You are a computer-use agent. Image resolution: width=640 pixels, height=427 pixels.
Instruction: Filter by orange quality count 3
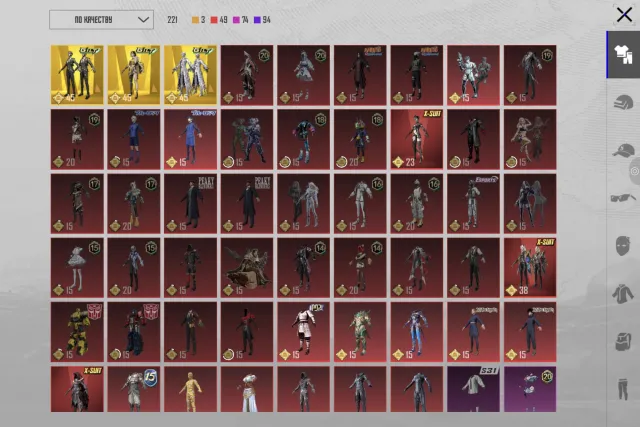[198, 20]
